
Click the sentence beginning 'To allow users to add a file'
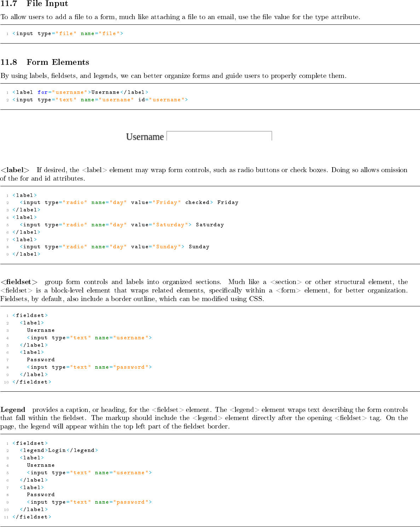180,17
